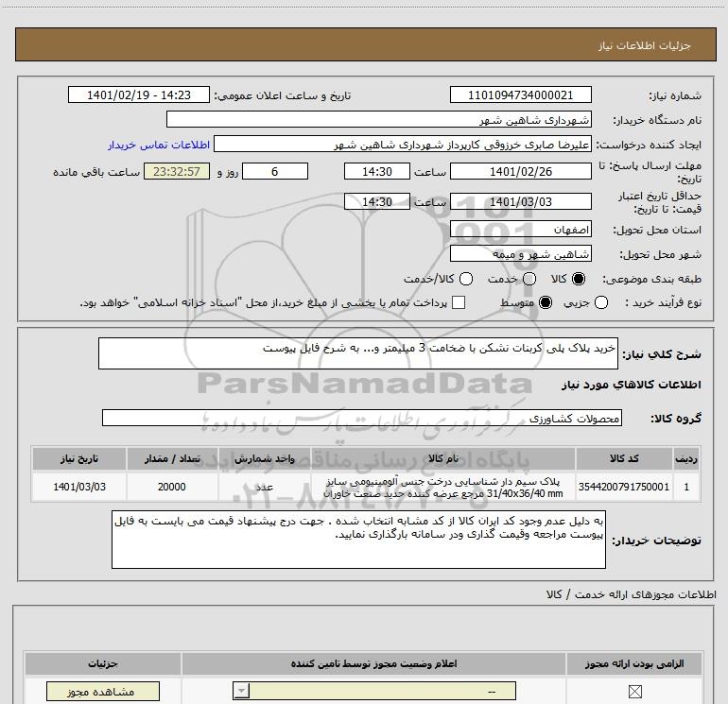
Task: Choose the جزیی purchase type radio
Action: pyautogui.click(x=601, y=302)
